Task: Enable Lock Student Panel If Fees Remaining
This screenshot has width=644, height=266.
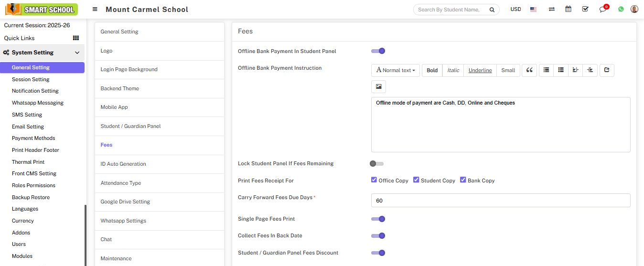Action: tap(376, 163)
